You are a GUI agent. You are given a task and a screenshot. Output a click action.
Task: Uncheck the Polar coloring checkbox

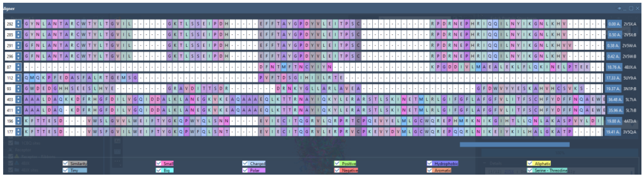[245, 170]
